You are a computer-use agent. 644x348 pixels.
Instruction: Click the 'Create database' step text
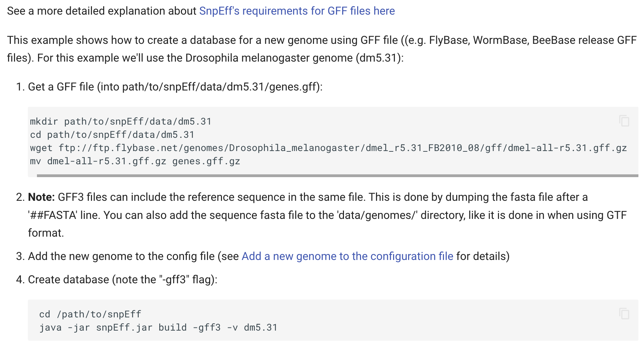tap(68, 280)
